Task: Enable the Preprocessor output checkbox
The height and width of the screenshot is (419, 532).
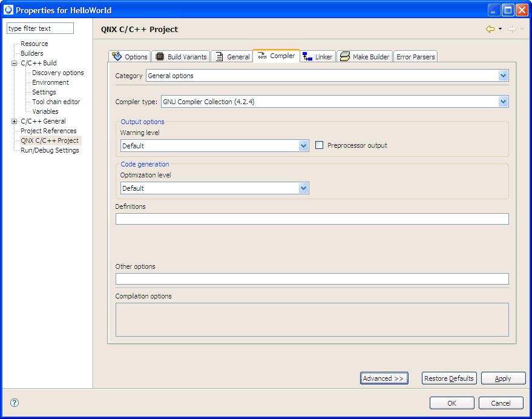Action: (320, 145)
